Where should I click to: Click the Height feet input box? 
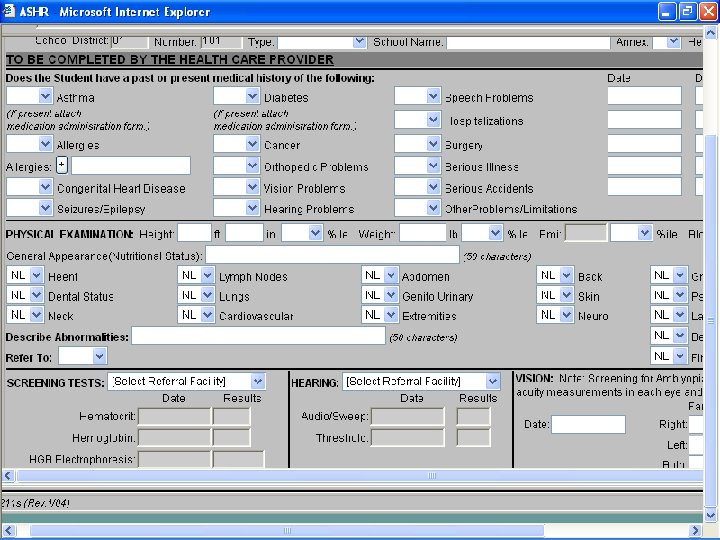tap(193, 232)
